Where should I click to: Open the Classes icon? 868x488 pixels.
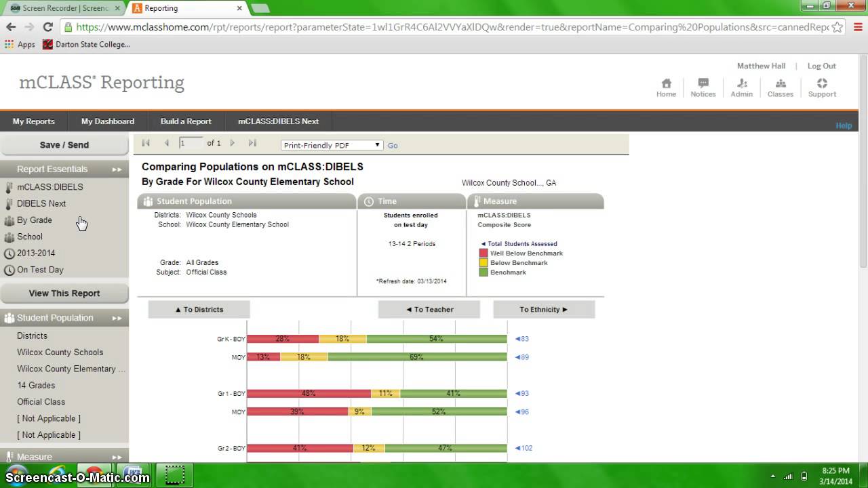[x=781, y=87]
